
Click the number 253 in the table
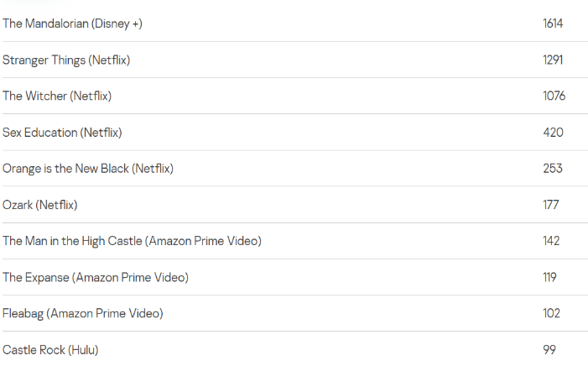pyautogui.click(x=553, y=168)
